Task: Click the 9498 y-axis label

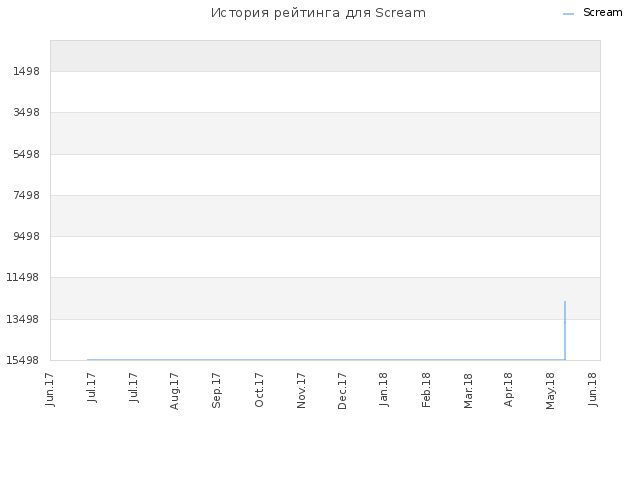Action: (x=27, y=236)
